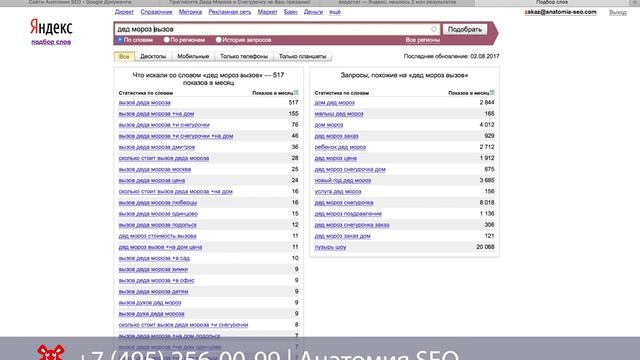Select the История запросов radio option
The image size is (640, 360).
tap(219, 40)
